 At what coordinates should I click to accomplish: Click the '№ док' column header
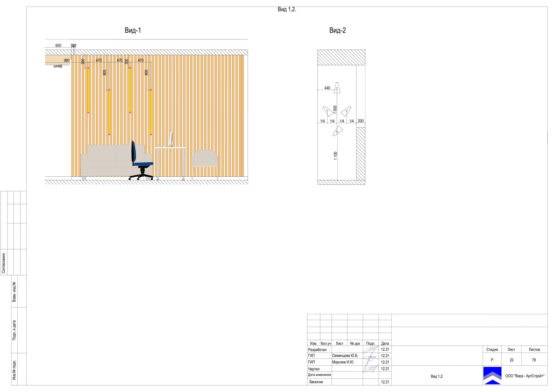pyautogui.click(x=355, y=344)
